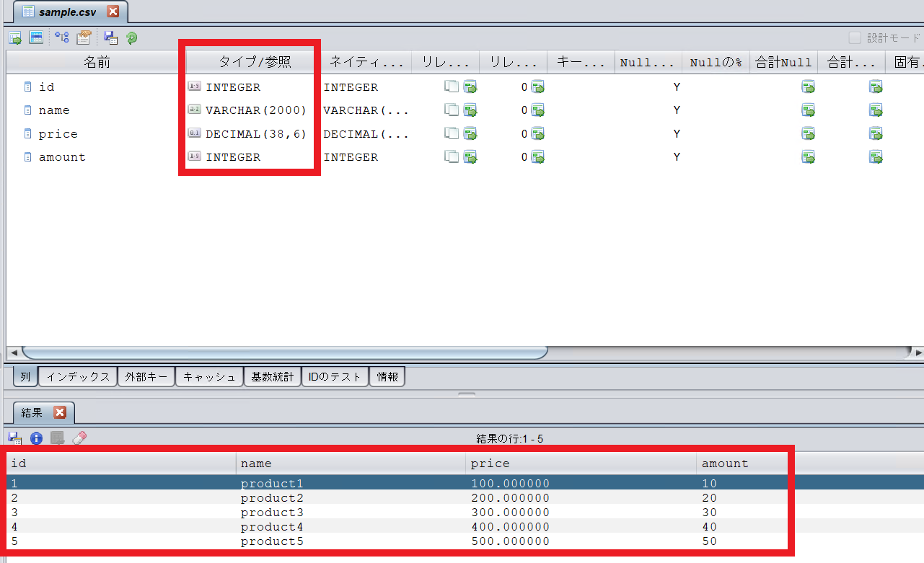Click the green refresh toolbar icon

(131, 37)
